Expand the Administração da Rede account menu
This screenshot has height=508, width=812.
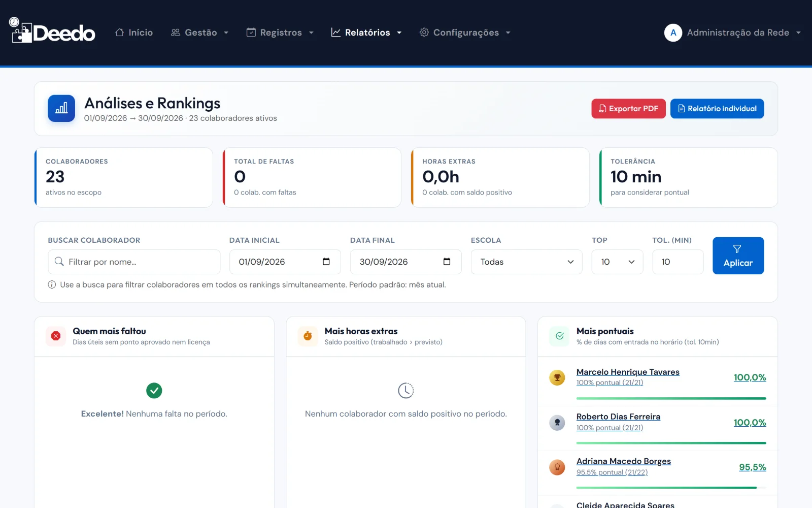733,33
